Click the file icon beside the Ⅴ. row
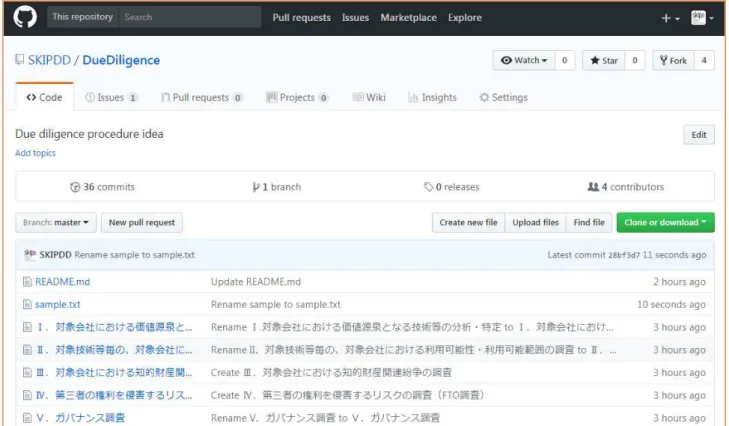 coord(27,418)
